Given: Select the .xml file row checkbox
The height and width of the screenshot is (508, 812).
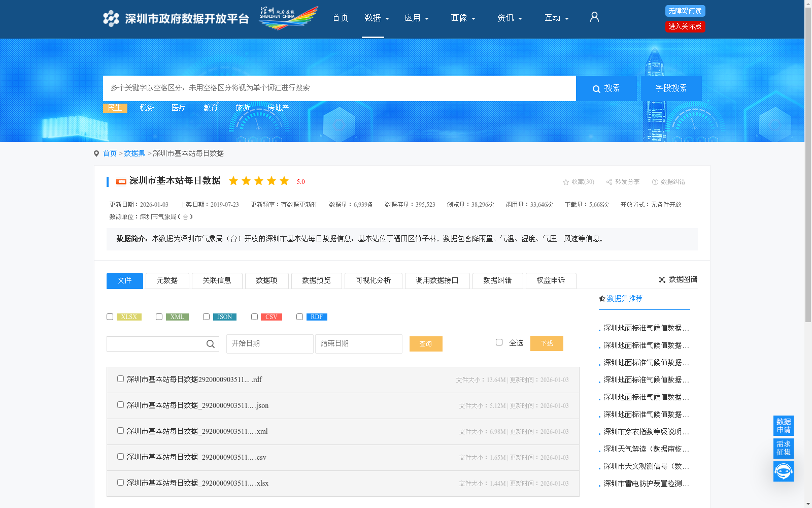Looking at the screenshot, I should [x=120, y=431].
